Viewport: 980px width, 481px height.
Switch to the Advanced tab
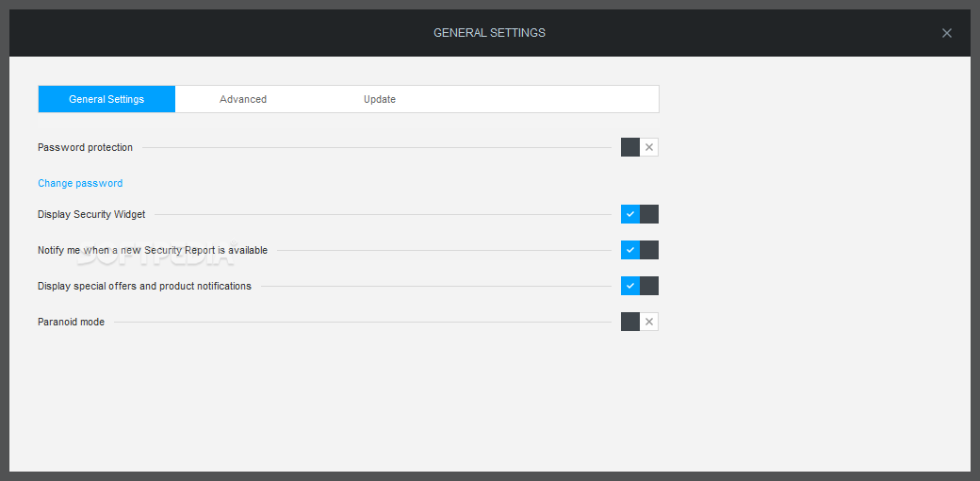(x=243, y=99)
